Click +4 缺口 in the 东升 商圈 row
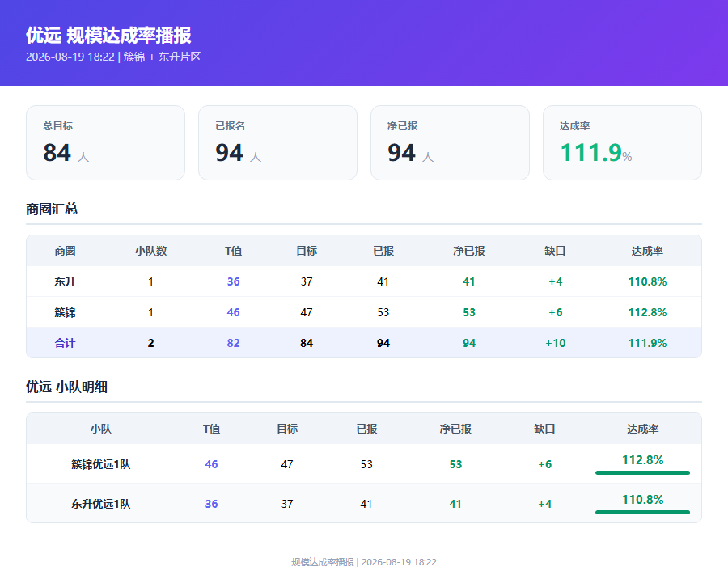728x571 pixels. pyautogui.click(x=555, y=281)
